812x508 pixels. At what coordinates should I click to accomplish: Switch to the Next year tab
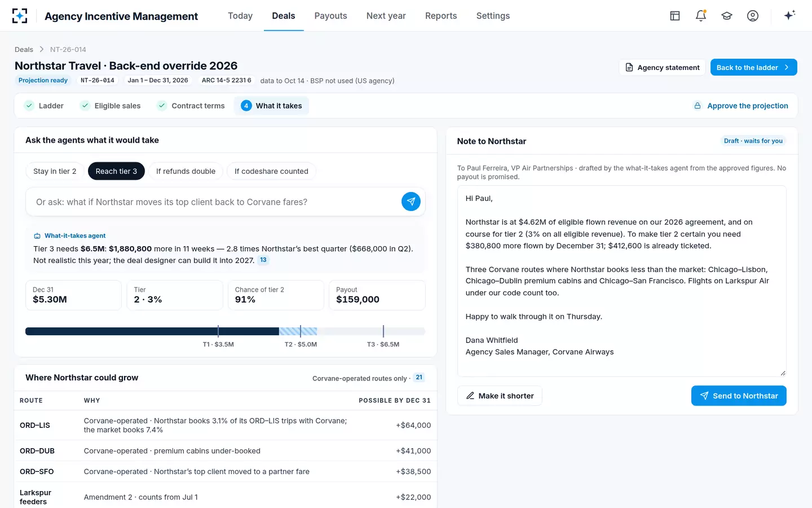[386, 16]
